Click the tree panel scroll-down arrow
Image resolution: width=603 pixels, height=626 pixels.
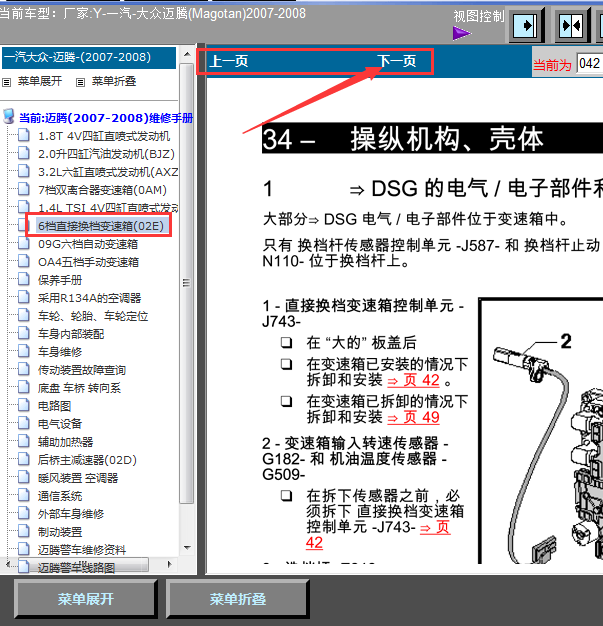click(x=187, y=548)
